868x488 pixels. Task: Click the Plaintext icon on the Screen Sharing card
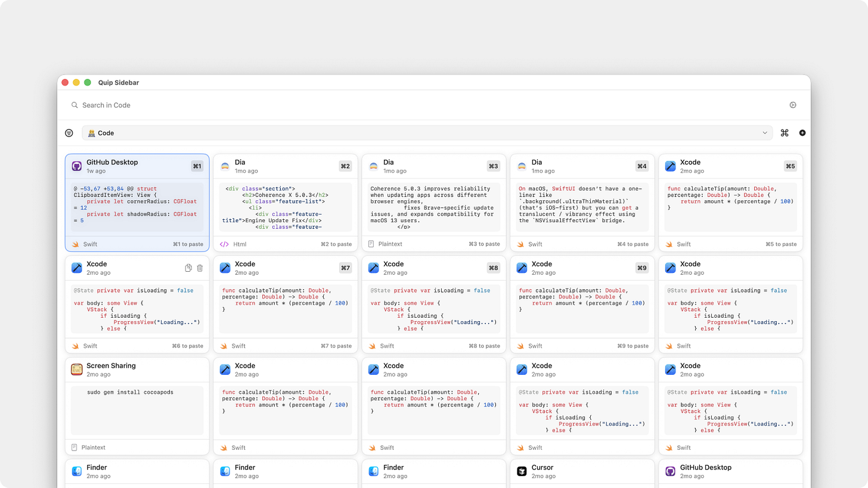click(75, 447)
